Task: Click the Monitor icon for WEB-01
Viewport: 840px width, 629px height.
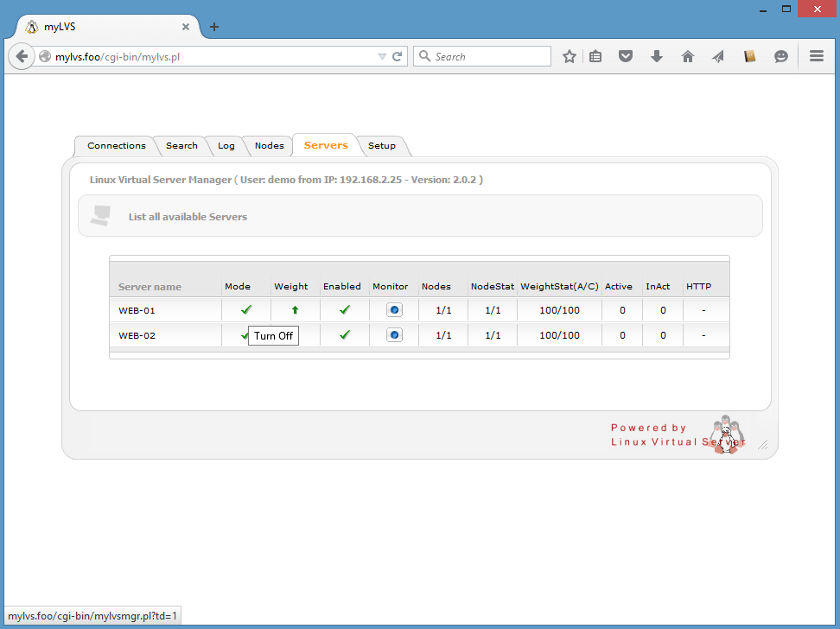Action: pyautogui.click(x=394, y=309)
